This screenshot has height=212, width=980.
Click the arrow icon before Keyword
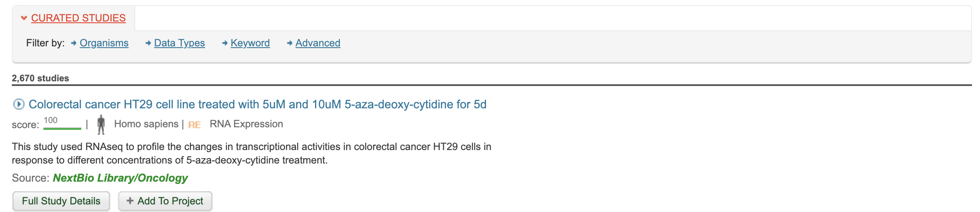[224, 43]
